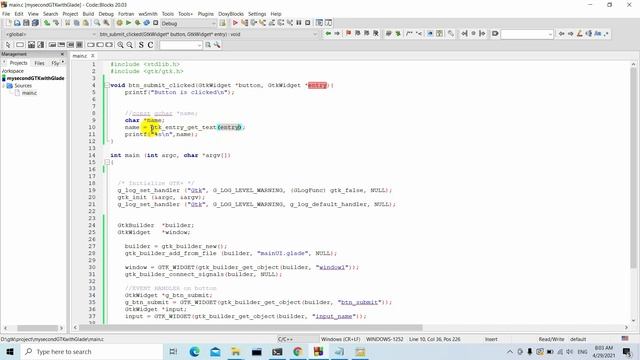Open the <global> scope dropdown
Screen dimensions: 640x360
coord(51,34)
